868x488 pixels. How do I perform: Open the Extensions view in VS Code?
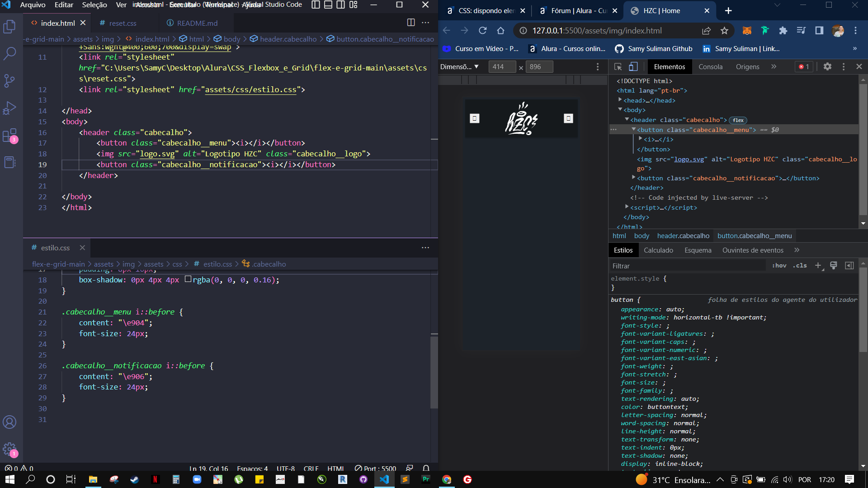(10, 135)
